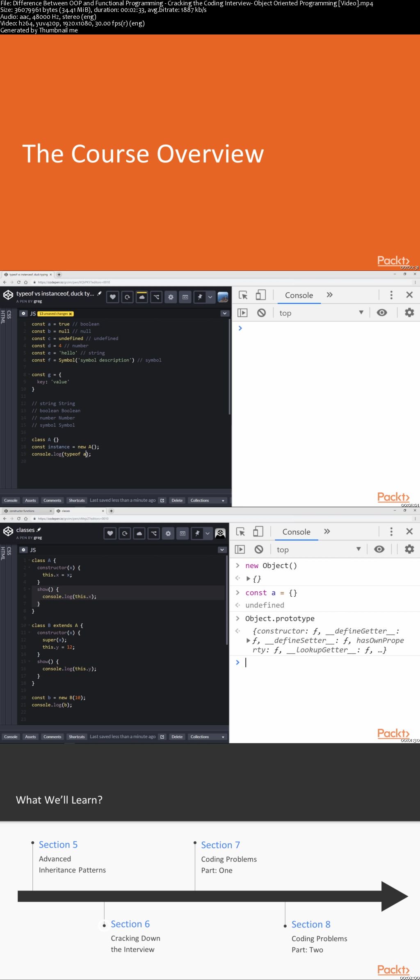The image size is (420, 980).
Task: Toggle device toolbar in classes pen DevTools
Action: [x=258, y=531]
